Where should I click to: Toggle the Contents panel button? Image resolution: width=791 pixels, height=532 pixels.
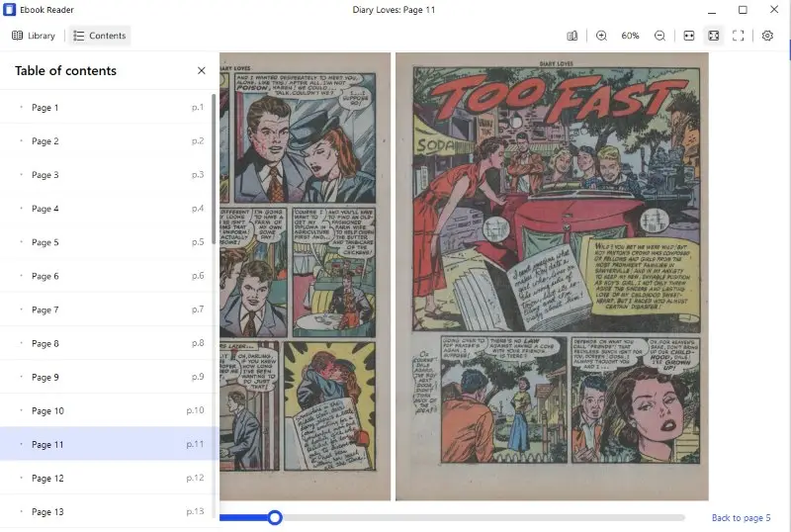click(x=100, y=36)
